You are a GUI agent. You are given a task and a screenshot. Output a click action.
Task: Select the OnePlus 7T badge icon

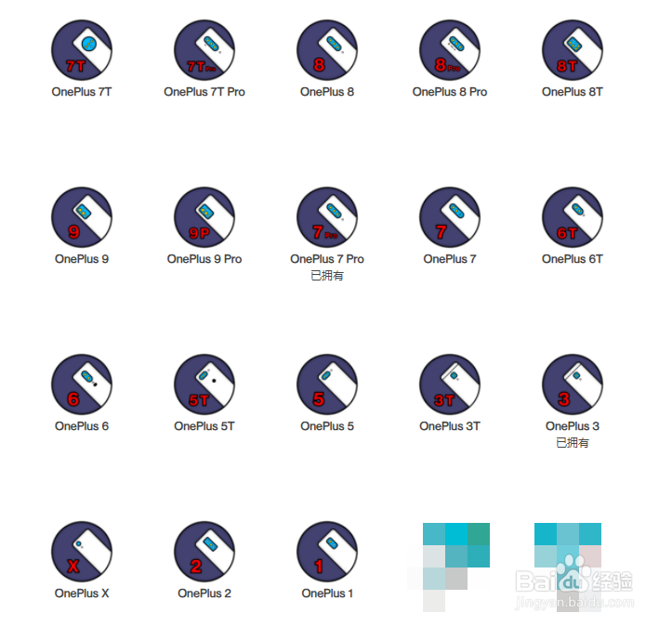click(x=82, y=50)
